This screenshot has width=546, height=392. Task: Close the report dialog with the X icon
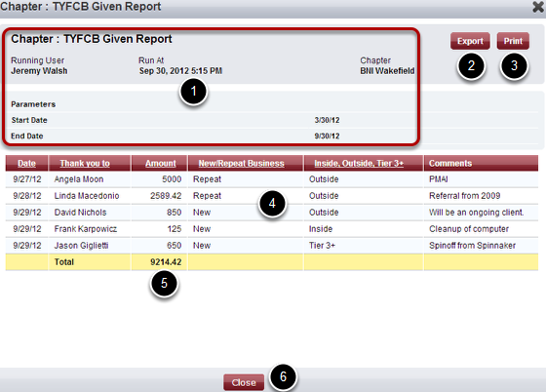pyautogui.click(x=538, y=7)
